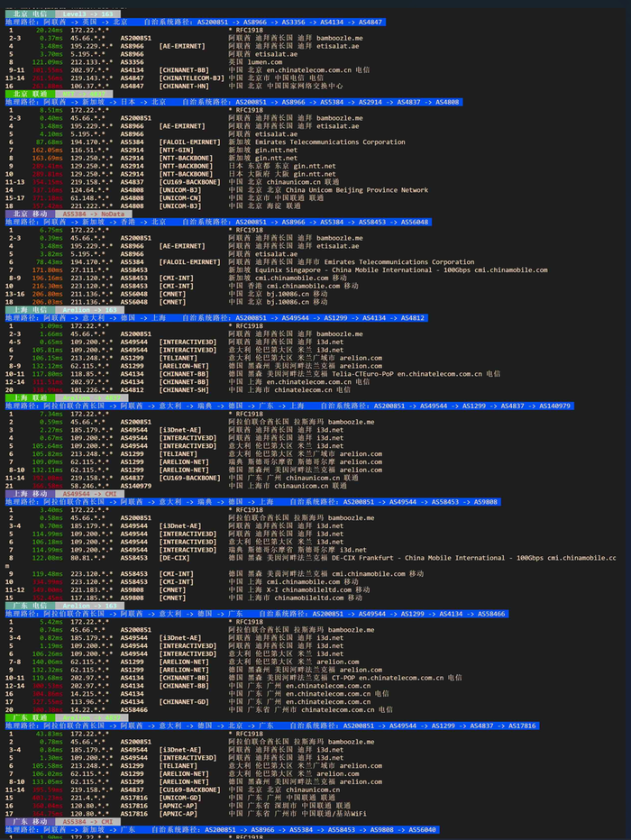
Task: Select the NTT -> 4837 route label
Action: (87, 94)
